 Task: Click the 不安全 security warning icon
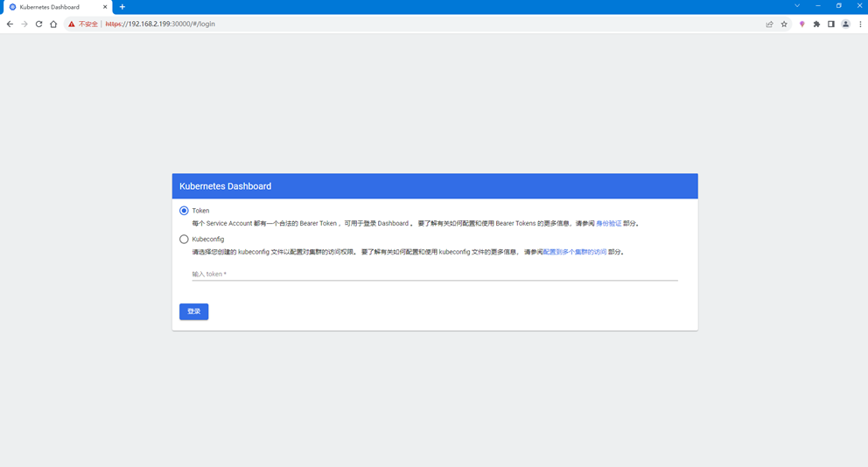coord(72,24)
